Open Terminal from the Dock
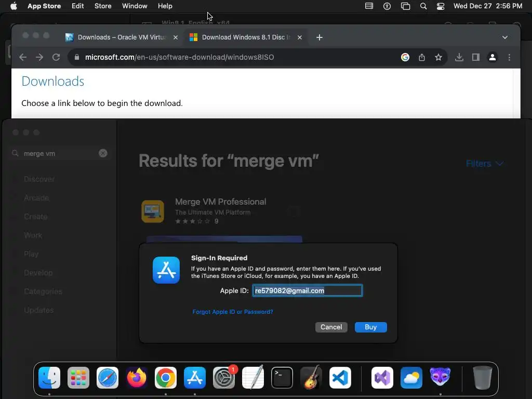Screen dimensions: 532x399 pyautogui.click(x=282, y=378)
